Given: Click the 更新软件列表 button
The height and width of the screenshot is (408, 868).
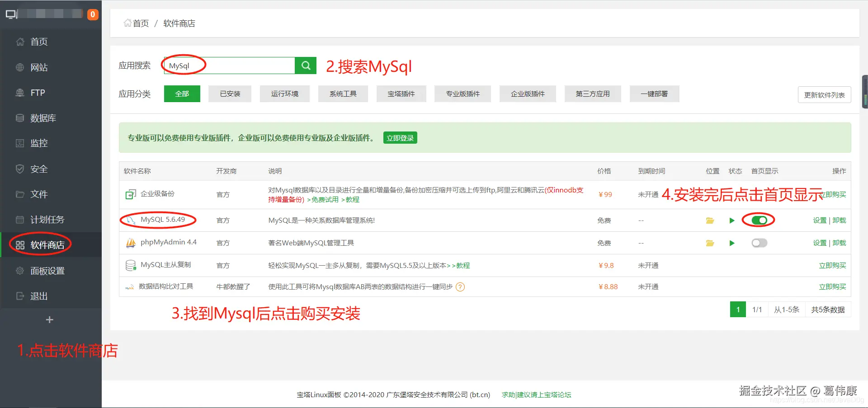Looking at the screenshot, I should point(825,95).
